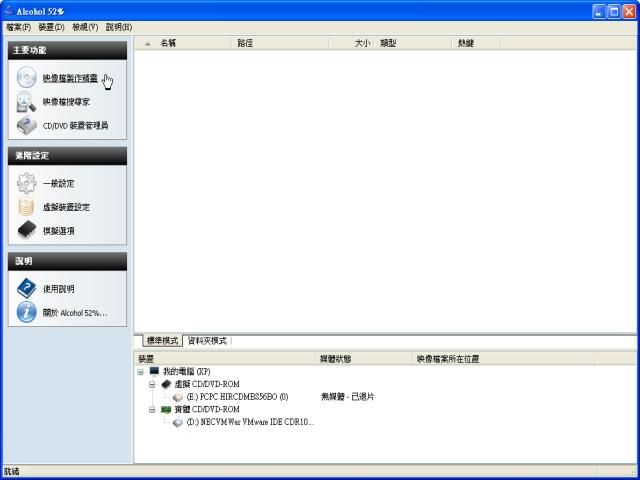Select physical drive (D:) NECVMWar VMware IDE

[249, 422]
